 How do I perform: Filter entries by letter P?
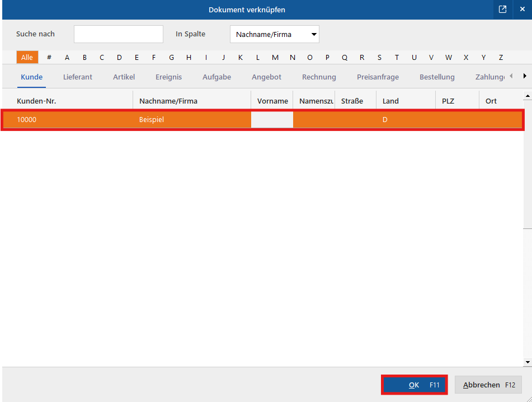327,57
